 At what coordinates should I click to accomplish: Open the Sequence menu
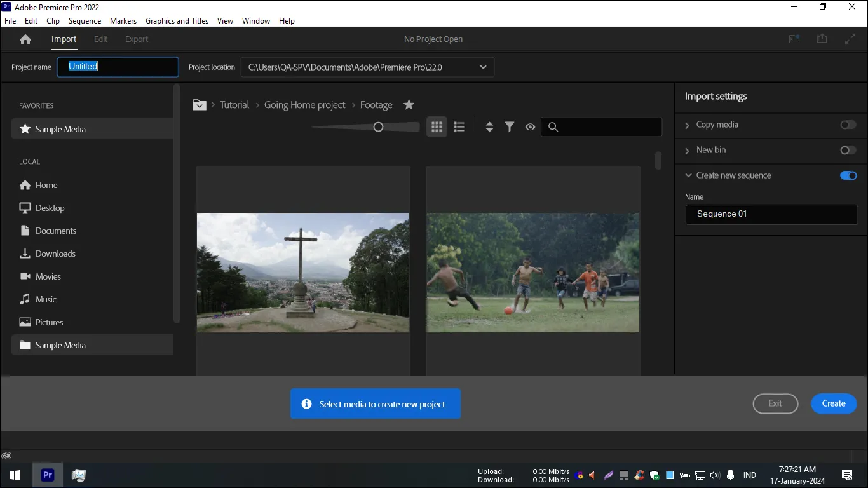point(85,20)
